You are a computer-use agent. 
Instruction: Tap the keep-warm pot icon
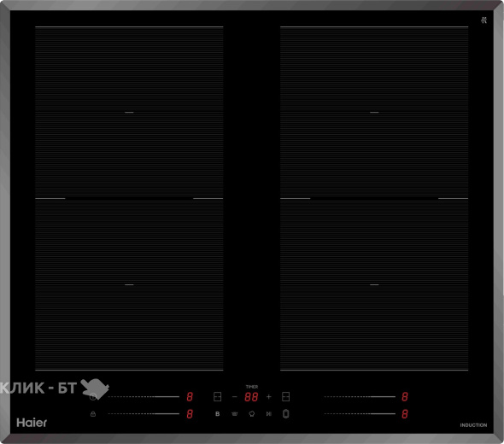(235, 414)
